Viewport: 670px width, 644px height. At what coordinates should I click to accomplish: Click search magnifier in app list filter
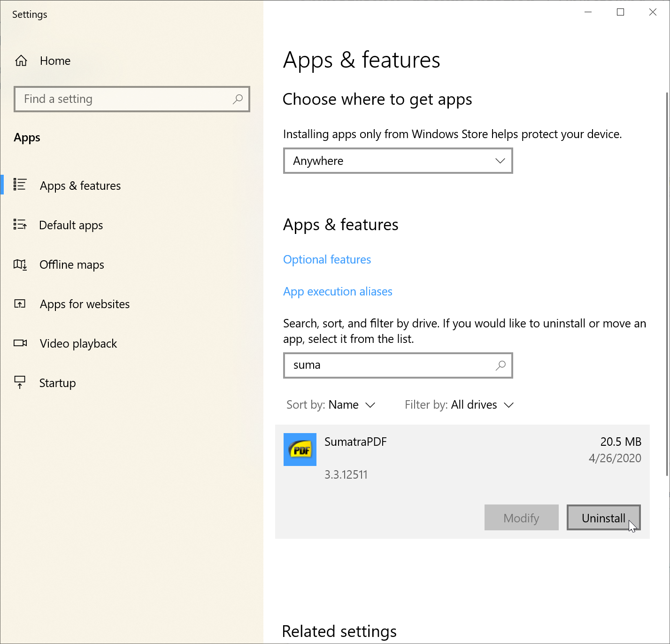(501, 365)
